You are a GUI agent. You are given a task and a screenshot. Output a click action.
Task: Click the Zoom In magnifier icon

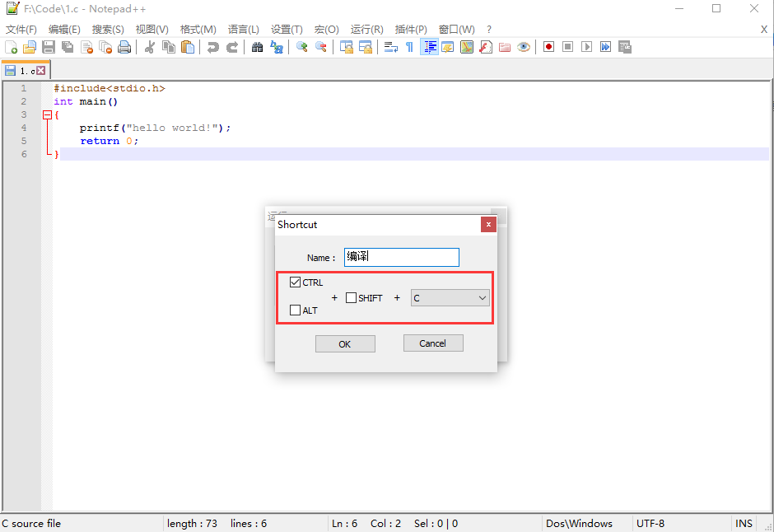[301, 47]
